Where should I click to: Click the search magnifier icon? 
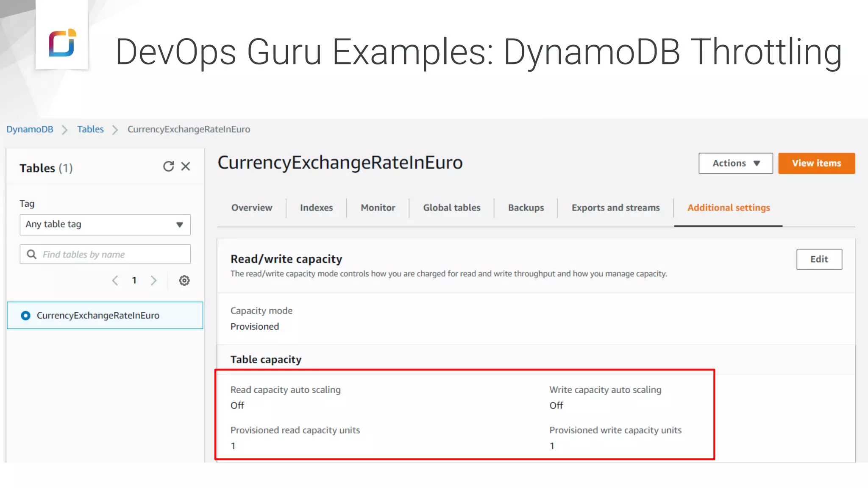32,254
